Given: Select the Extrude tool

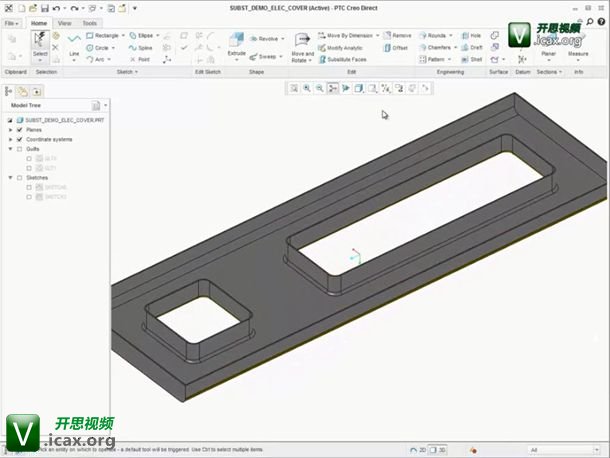Looking at the screenshot, I should pyautogui.click(x=236, y=46).
